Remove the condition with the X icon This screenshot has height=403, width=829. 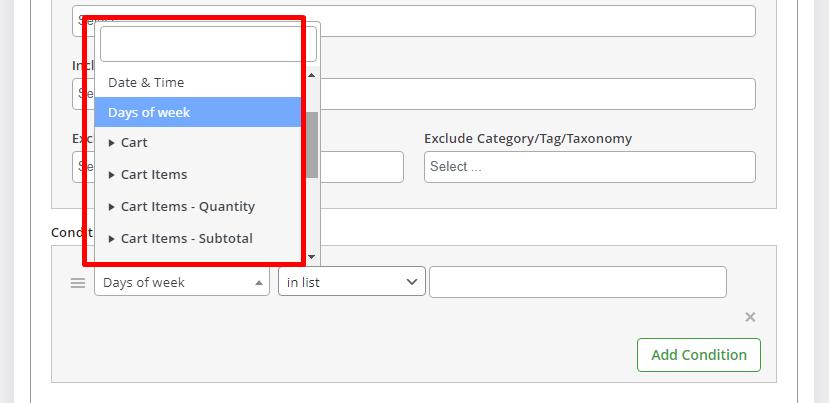750,317
